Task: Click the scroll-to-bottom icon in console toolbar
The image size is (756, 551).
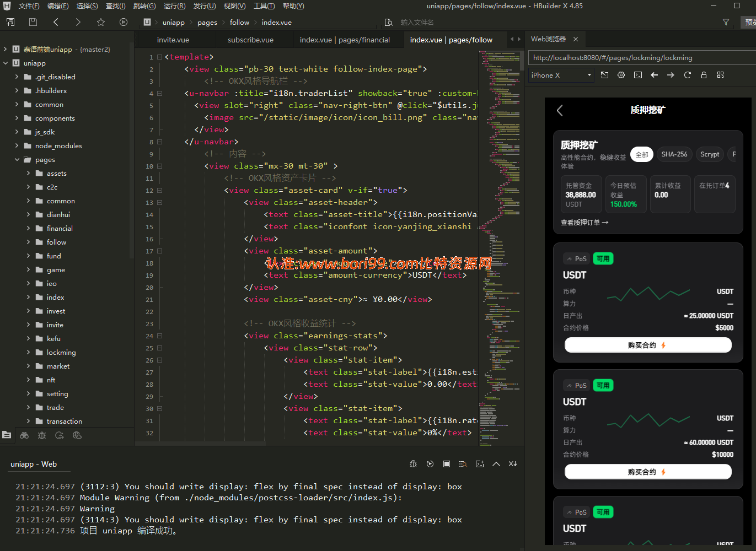Action: 513,464
